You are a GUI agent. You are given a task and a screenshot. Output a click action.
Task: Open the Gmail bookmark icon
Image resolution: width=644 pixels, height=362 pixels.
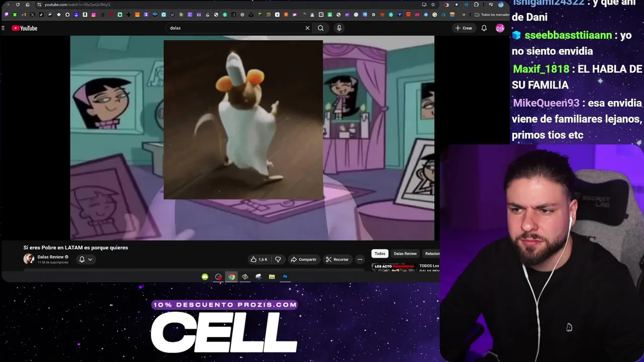pos(24,15)
